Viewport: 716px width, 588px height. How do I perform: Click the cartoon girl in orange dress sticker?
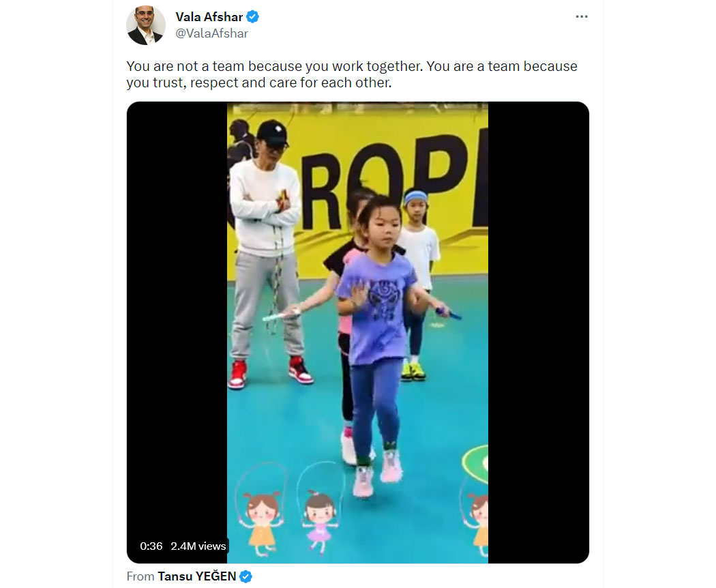pos(261,521)
